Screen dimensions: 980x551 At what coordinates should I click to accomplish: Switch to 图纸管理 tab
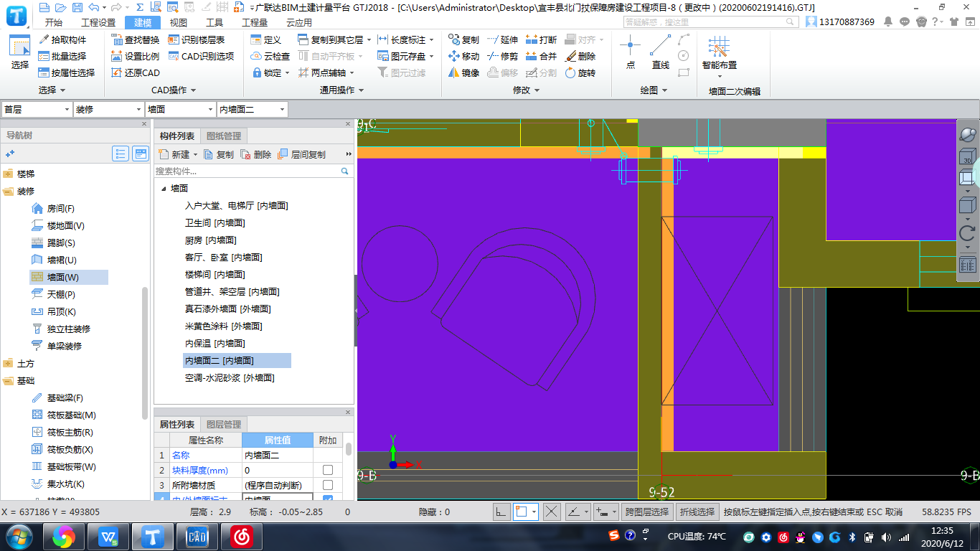coord(224,136)
